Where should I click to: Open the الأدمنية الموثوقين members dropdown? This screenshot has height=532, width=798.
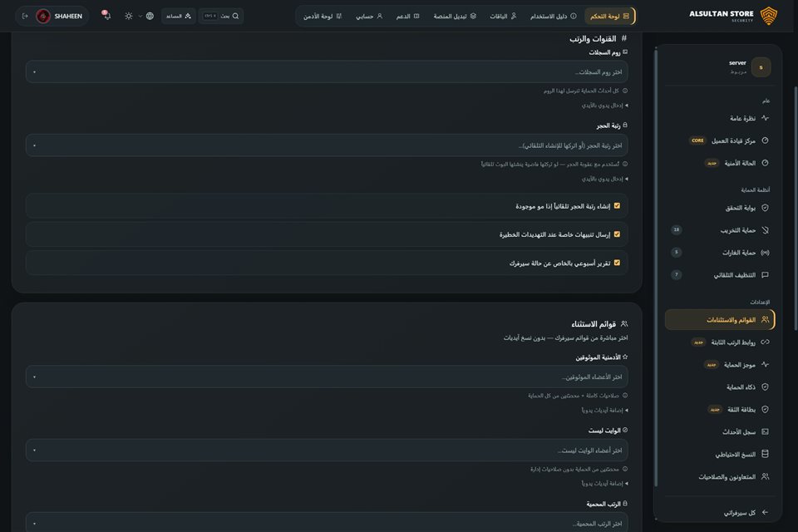[327, 377]
